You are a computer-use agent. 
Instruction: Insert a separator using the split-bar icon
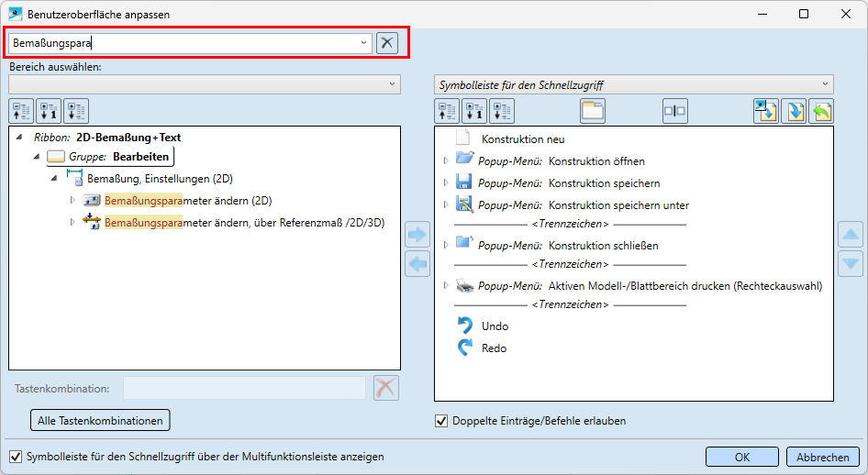674,111
